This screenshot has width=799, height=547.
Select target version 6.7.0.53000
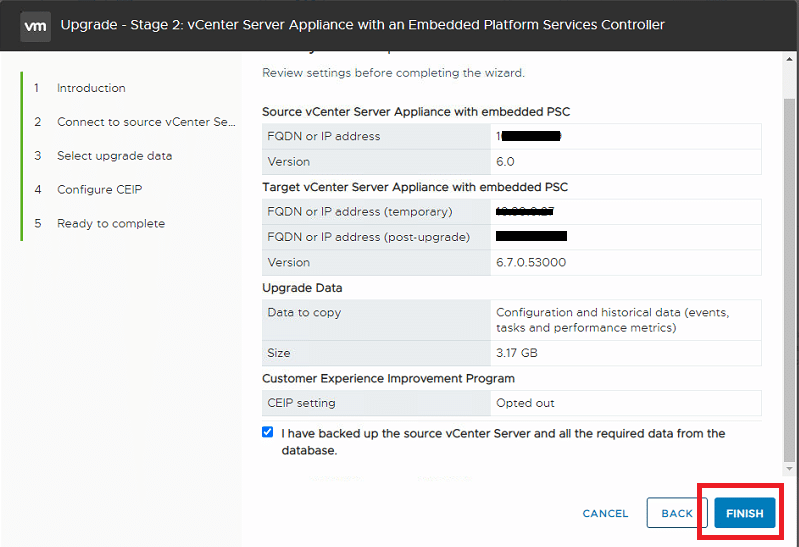coord(531,263)
